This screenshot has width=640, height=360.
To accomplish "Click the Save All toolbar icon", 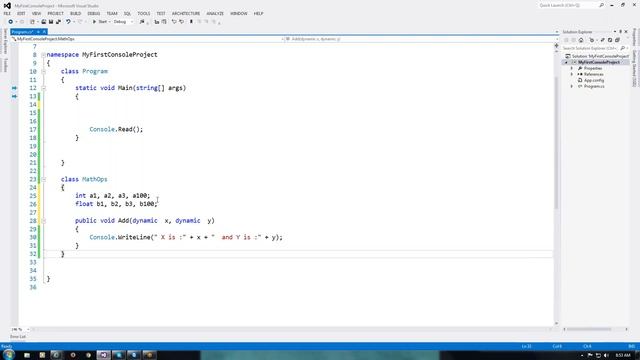I will coord(58,22).
